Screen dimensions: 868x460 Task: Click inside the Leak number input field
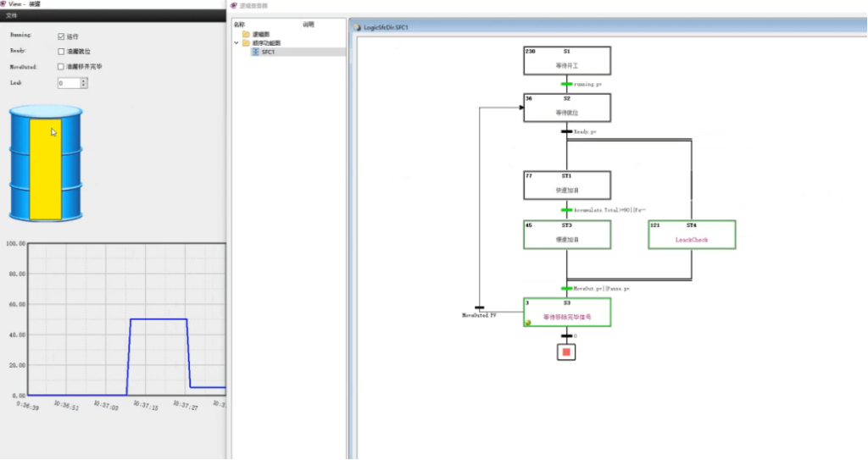click(x=68, y=83)
